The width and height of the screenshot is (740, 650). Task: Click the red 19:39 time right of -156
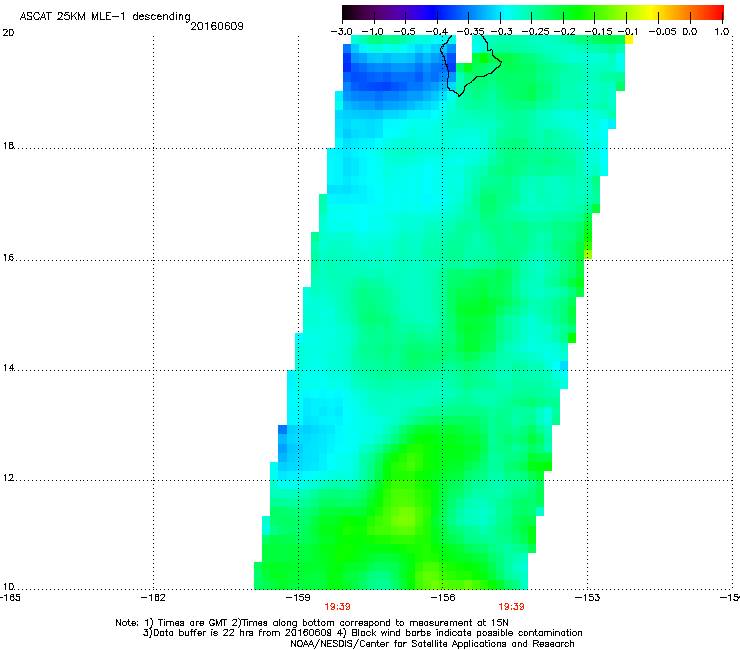[512, 607]
